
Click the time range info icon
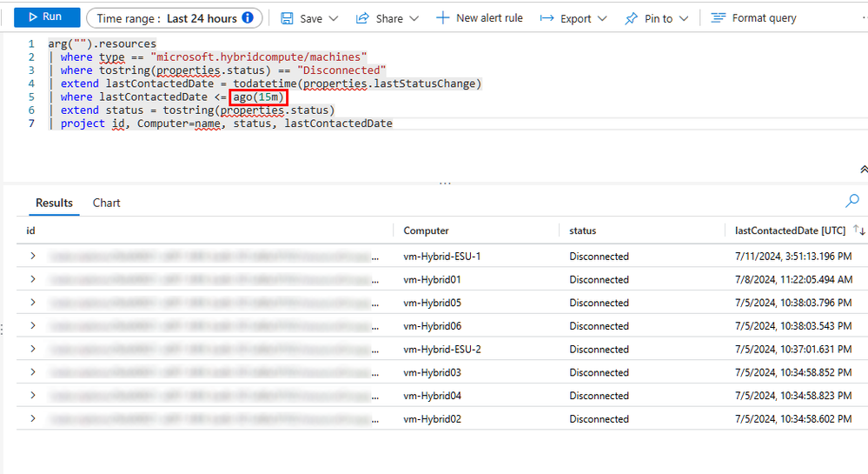pyautogui.click(x=248, y=17)
